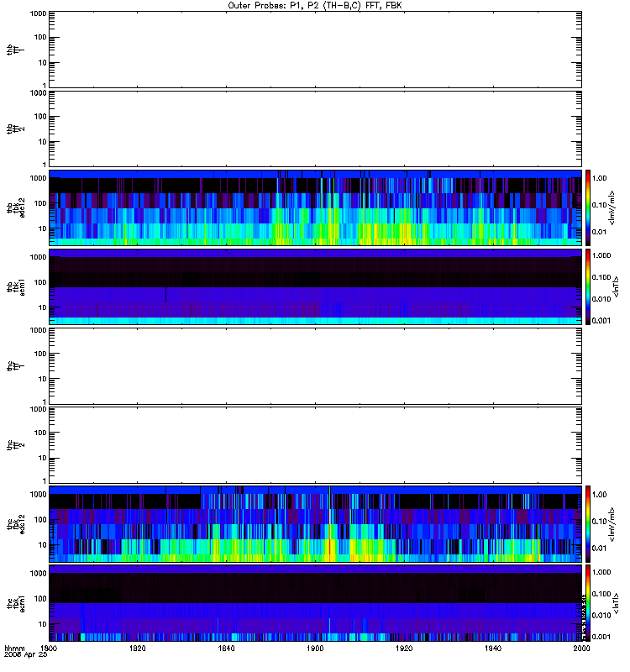This screenshot has width=630, height=672.
Task: Click the "thc fbk edc12" panel axis label
Action: tap(15, 523)
